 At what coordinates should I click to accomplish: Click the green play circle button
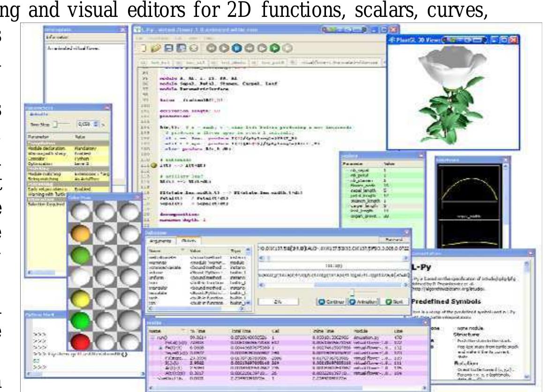pyautogui.click(x=275, y=48)
